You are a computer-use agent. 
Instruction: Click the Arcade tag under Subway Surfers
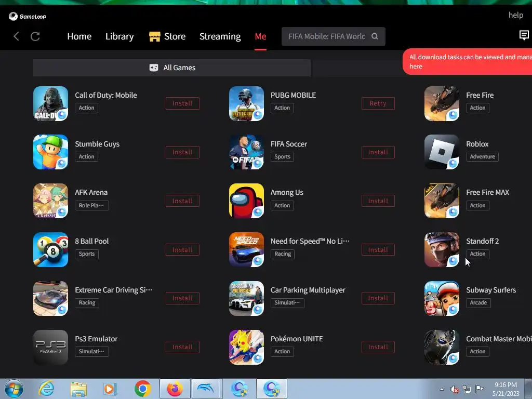pyautogui.click(x=478, y=303)
